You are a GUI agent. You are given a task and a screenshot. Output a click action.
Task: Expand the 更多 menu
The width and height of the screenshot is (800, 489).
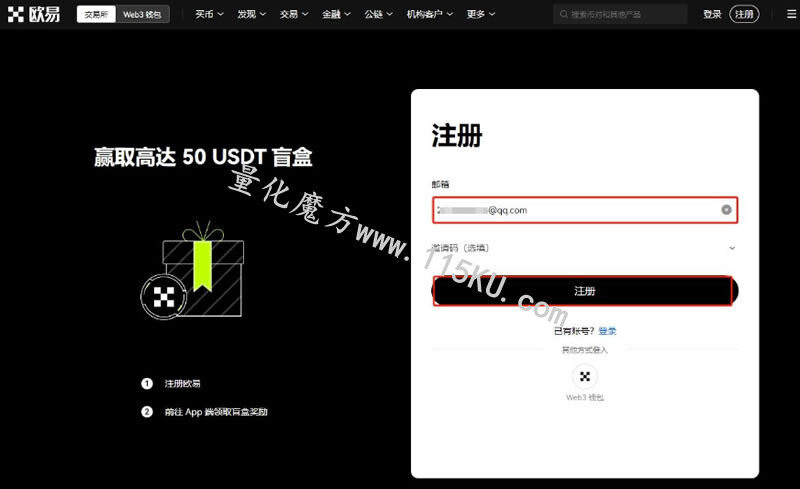[x=481, y=14]
